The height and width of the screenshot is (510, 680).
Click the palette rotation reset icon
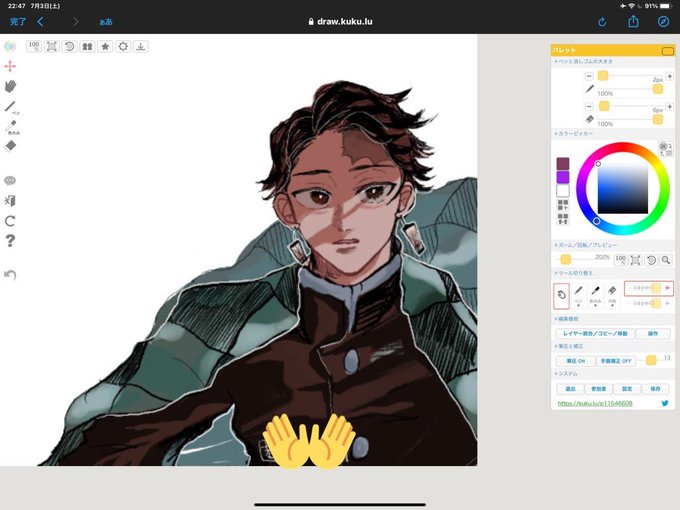[651, 260]
